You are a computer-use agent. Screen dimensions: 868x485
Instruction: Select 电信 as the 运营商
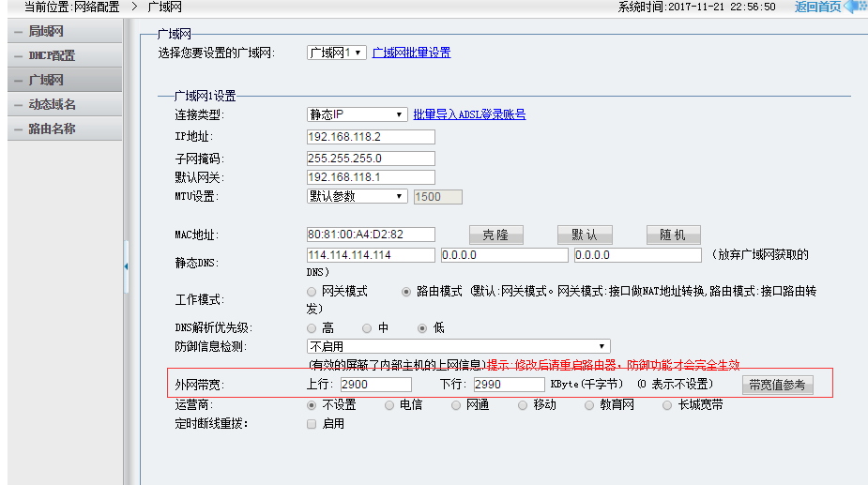(x=389, y=405)
